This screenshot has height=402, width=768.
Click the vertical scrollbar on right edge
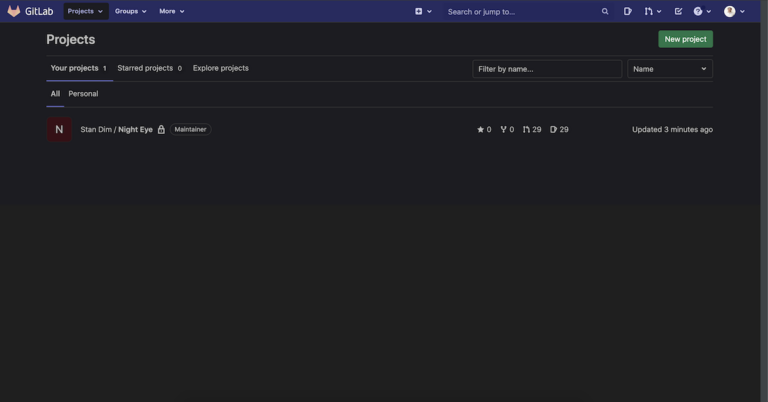(764, 201)
